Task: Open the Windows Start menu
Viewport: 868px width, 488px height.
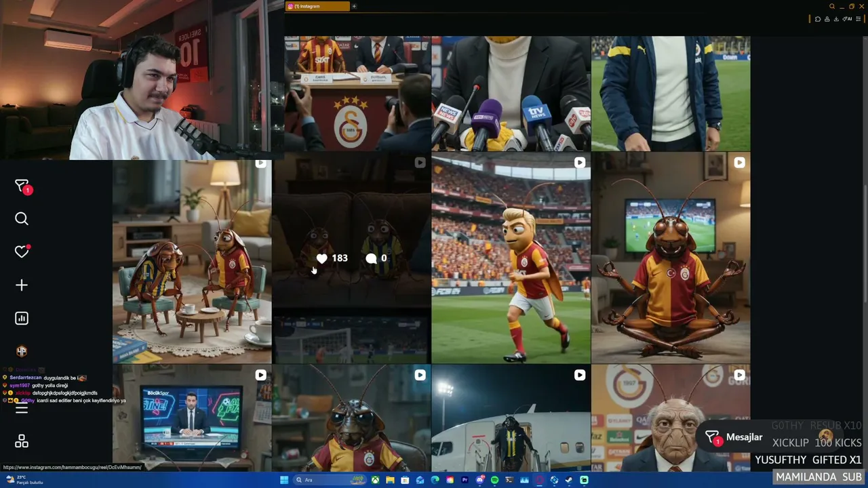Action: click(x=284, y=480)
